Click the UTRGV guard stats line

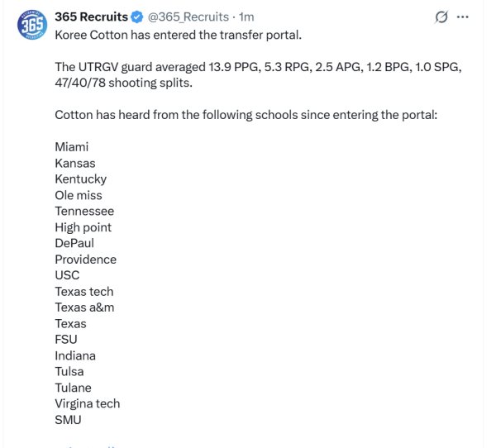[x=257, y=74]
